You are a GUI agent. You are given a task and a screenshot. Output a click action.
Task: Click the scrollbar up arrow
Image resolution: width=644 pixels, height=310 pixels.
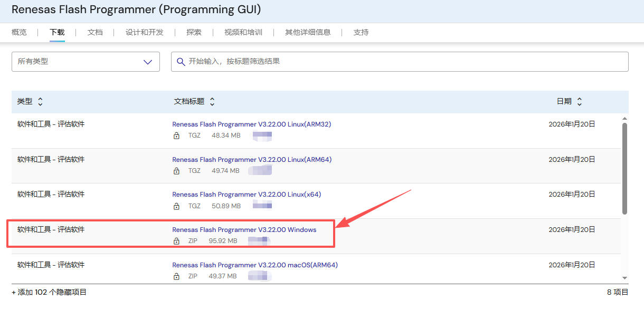click(625, 119)
